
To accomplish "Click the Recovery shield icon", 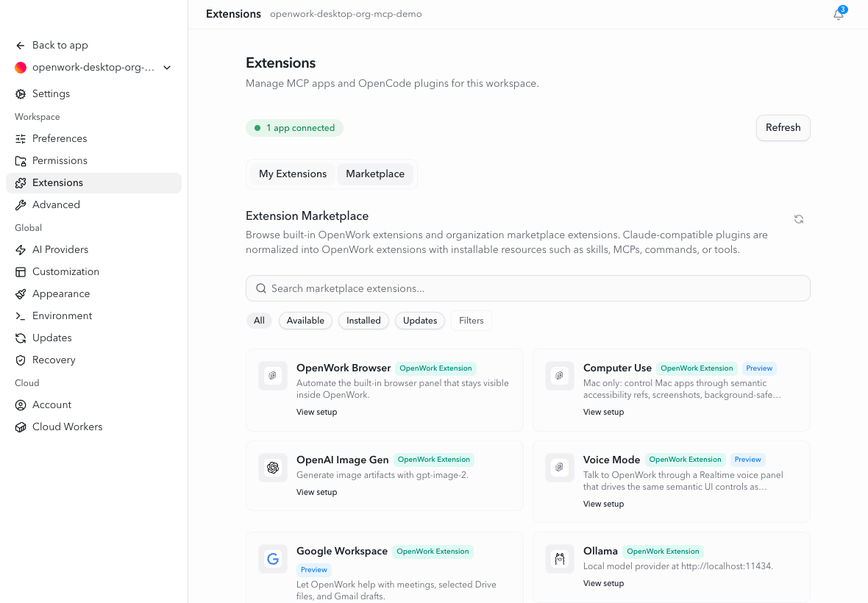I will click(21, 360).
